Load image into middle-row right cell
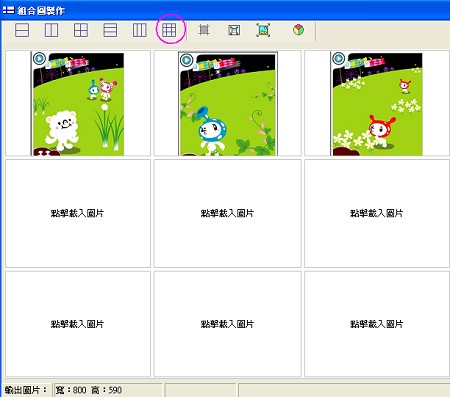Image resolution: width=450 pixels, height=397 pixels. (377, 213)
